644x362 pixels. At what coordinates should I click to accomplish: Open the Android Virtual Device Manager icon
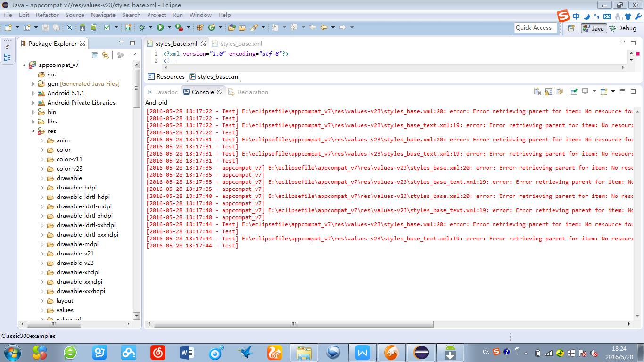93,27
